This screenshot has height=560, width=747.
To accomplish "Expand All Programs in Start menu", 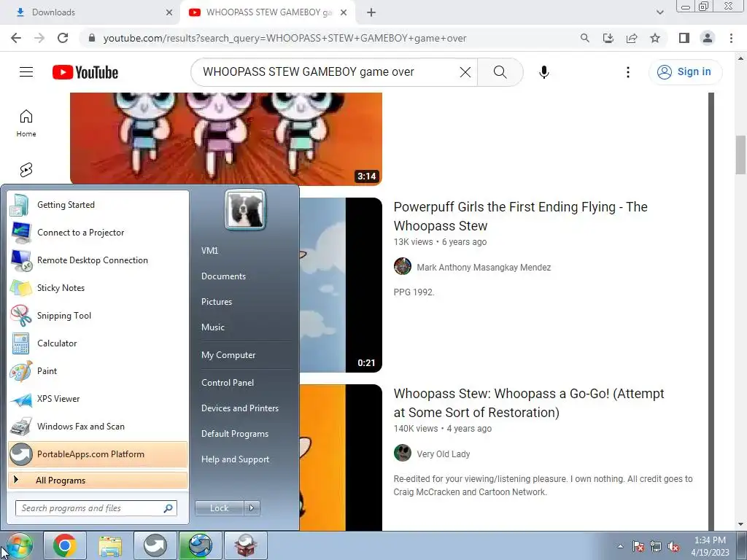I will point(98,480).
